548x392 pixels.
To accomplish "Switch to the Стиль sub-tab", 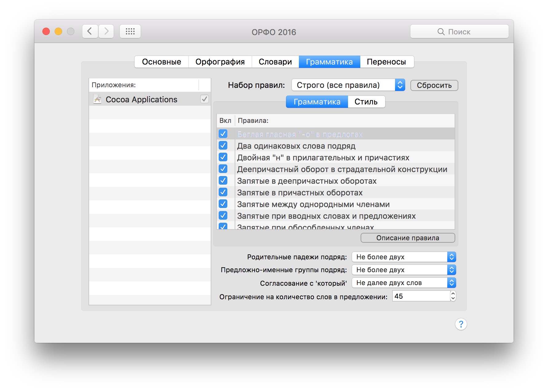I will coord(366,102).
